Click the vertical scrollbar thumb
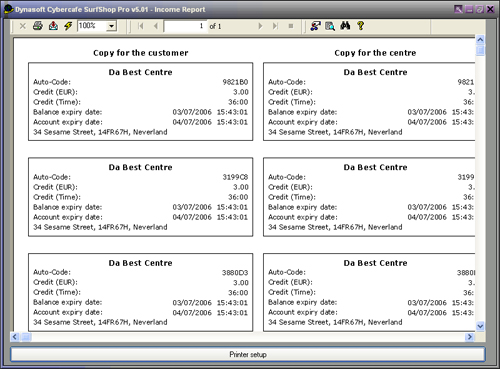This screenshot has width=500, height=369. [x=480, y=50]
